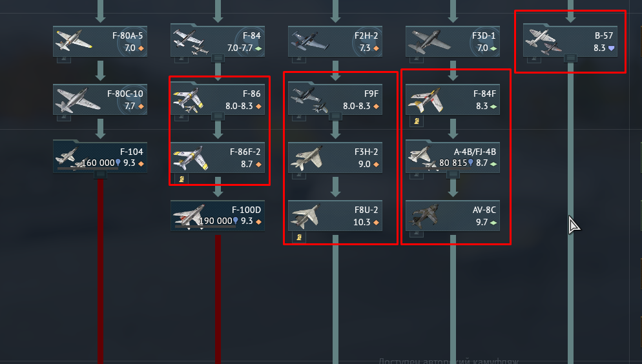This screenshot has height=364, width=642.
Task: Select the F-86F-2 aircraft card
Action: (218, 157)
